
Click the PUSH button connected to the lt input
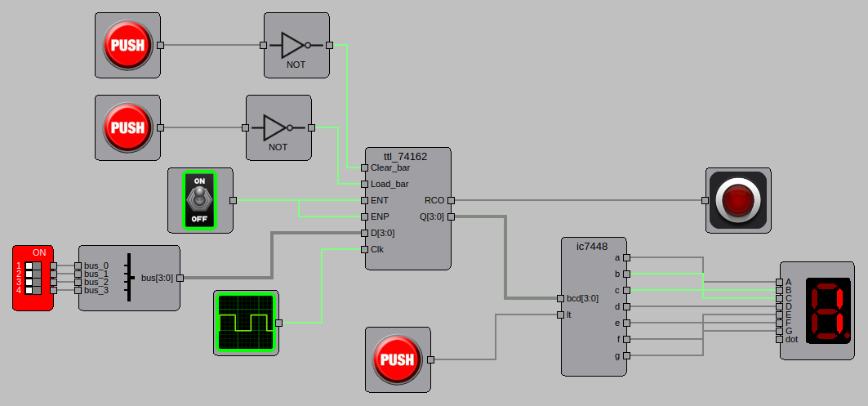(x=398, y=360)
